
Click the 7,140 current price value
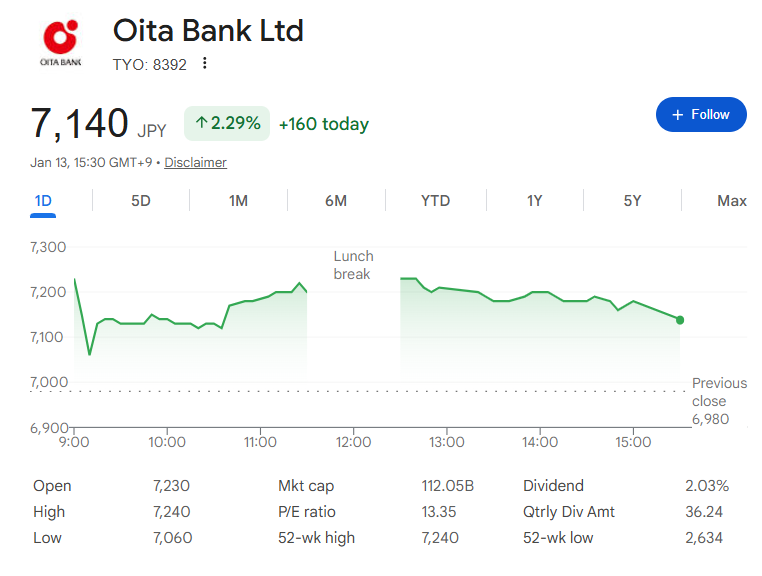[80, 124]
